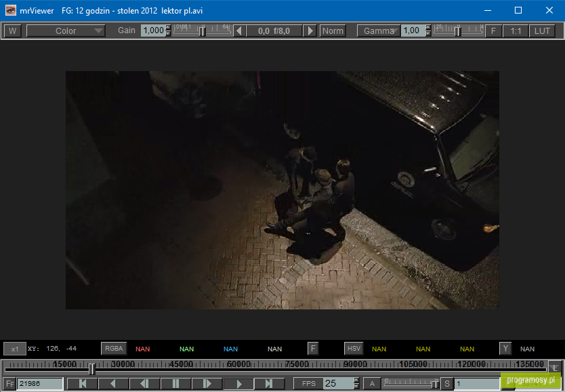The width and height of the screenshot is (565, 392).
Task: Play the video backwards
Action: click(114, 384)
